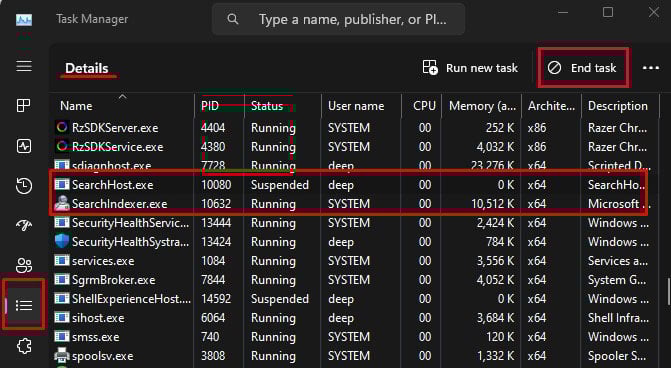This screenshot has height=368, width=671.
Task: Click PID 10632 cell
Action: coord(216,204)
